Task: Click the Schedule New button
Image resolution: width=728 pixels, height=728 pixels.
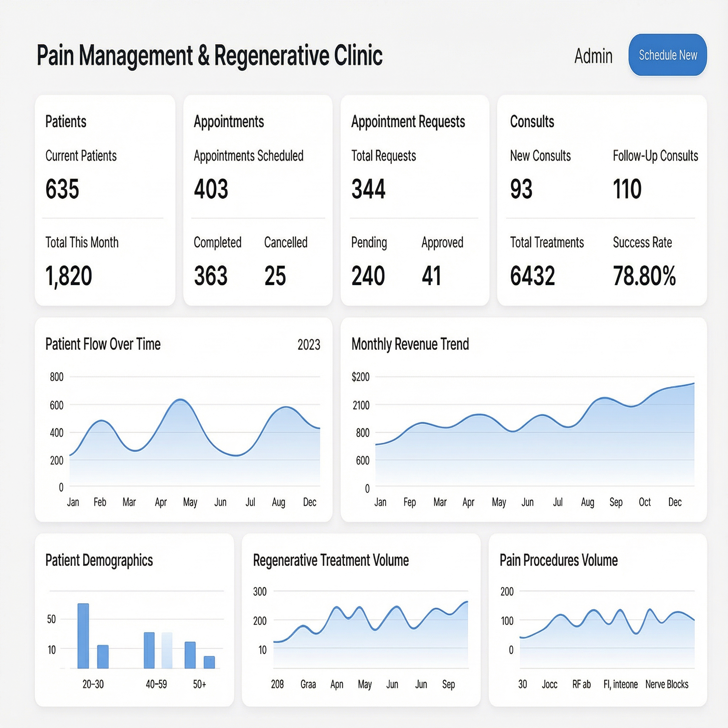Action: click(x=667, y=55)
